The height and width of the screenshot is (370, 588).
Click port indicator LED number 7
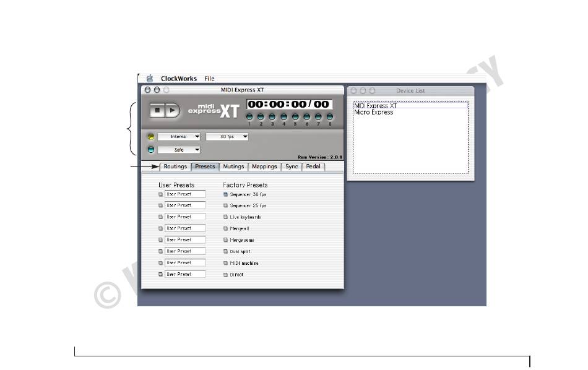(318, 116)
